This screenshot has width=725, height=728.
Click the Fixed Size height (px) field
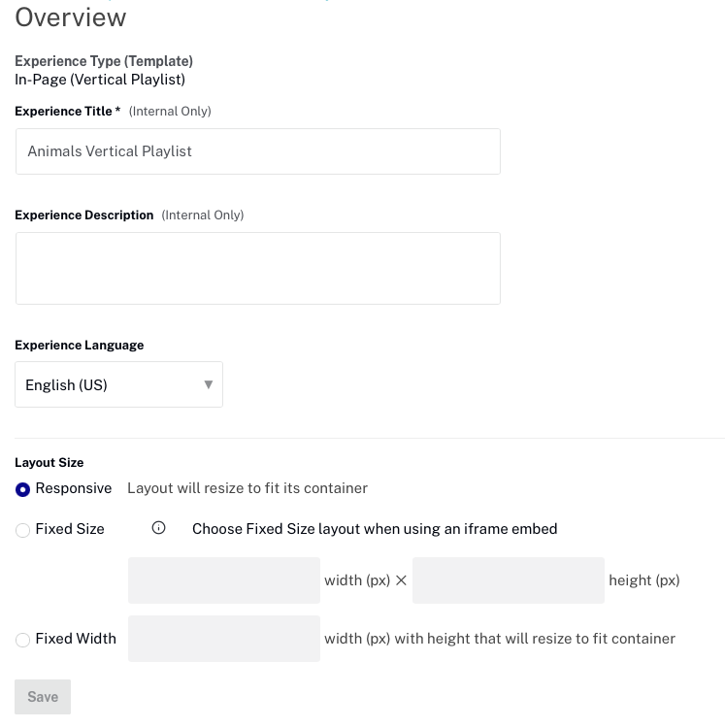point(509,580)
